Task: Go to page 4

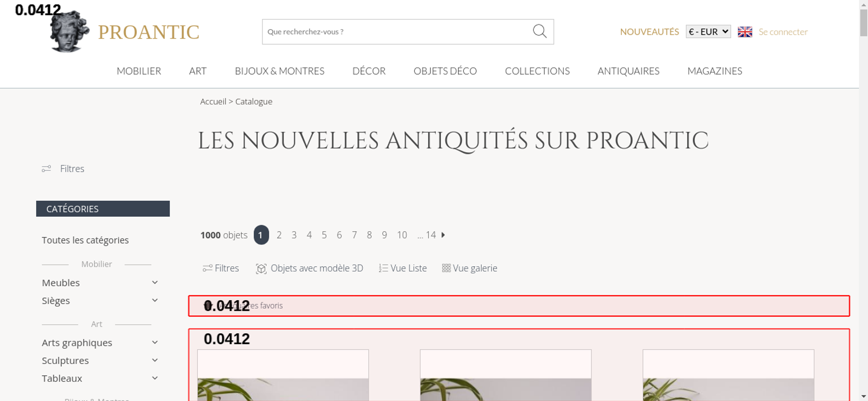Action: coord(309,235)
